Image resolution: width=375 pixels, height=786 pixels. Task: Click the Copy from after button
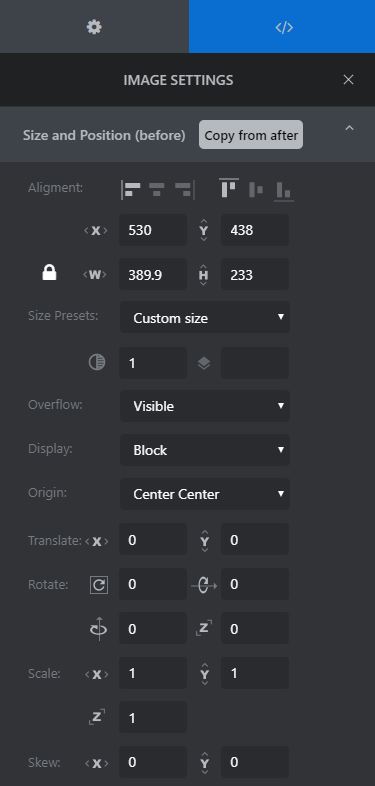pyautogui.click(x=251, y=135)
